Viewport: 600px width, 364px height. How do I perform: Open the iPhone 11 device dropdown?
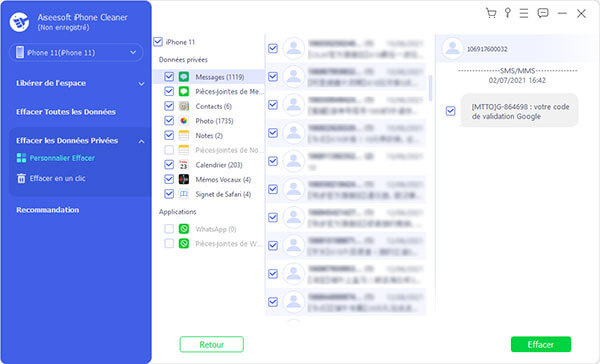click(76, 52)
